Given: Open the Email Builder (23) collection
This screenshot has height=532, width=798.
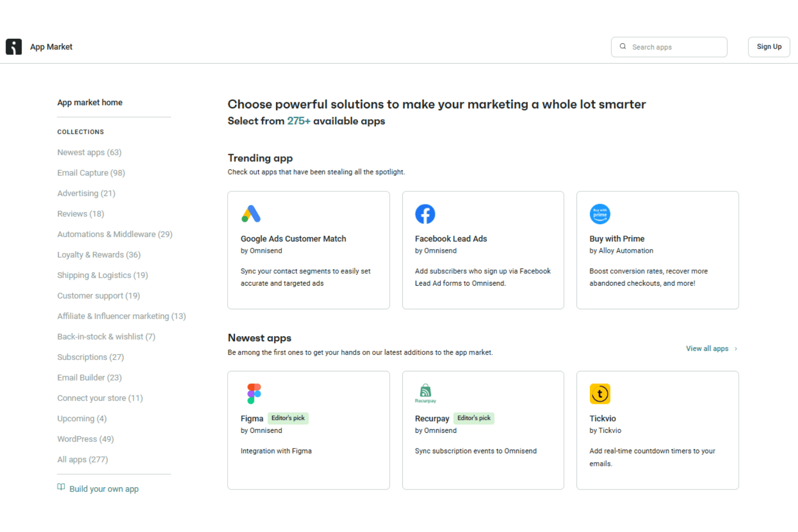Looking at the screenshot, I should [x=90, y=378].
